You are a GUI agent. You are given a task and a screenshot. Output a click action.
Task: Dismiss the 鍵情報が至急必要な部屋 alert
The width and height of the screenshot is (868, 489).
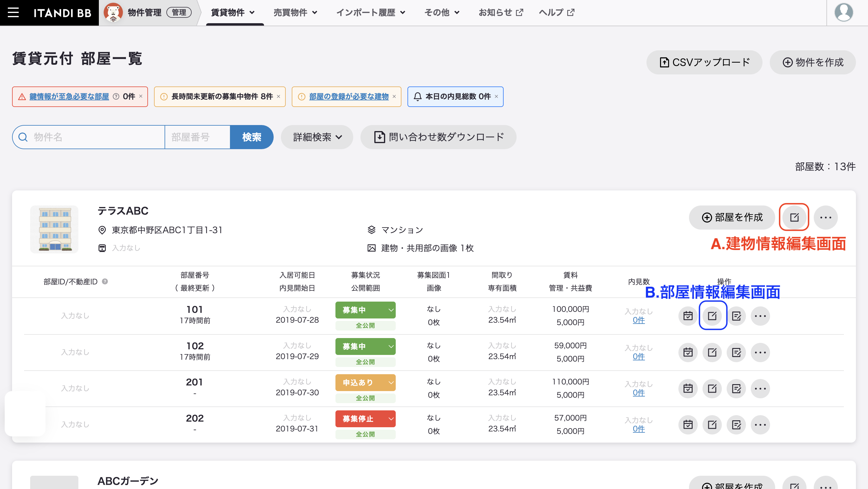pyautogui.click(x=141, y=96)
